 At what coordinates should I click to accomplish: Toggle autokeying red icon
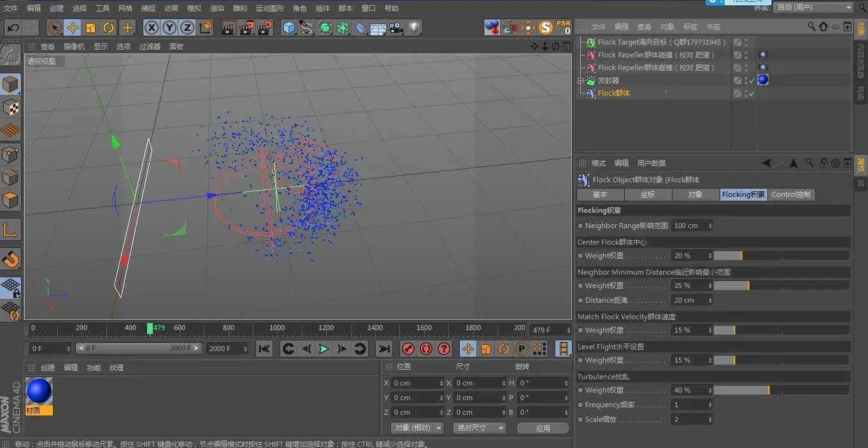point(427,349)
